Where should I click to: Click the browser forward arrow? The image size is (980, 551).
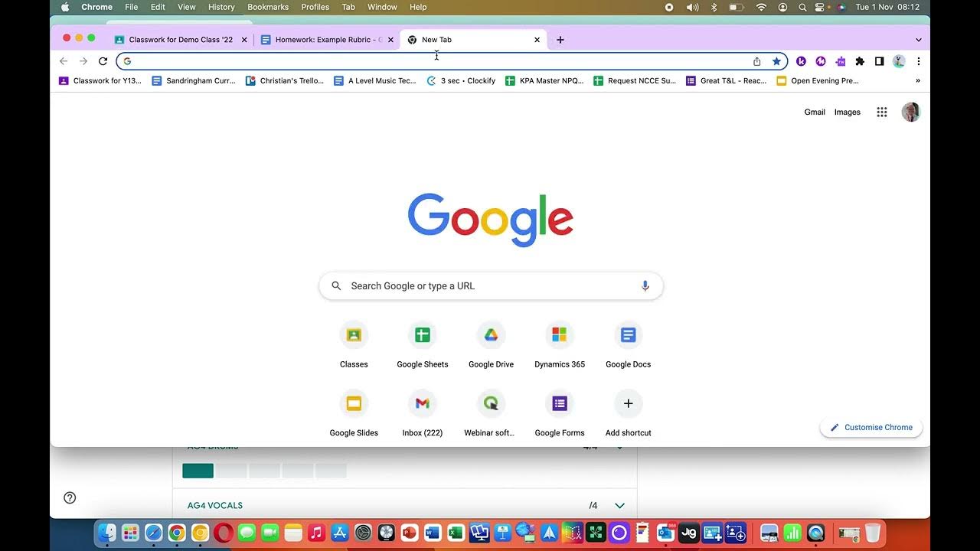click(83, 61)
